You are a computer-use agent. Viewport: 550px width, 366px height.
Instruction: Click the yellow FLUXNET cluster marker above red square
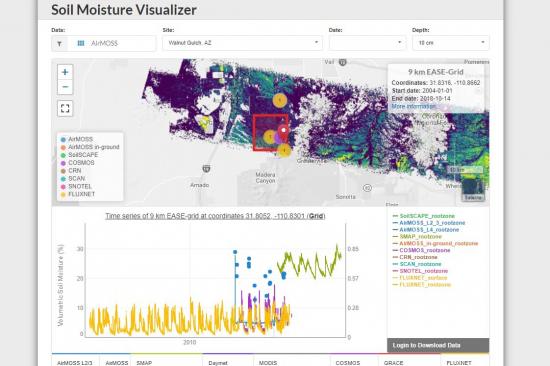click(x=280, y=101)
